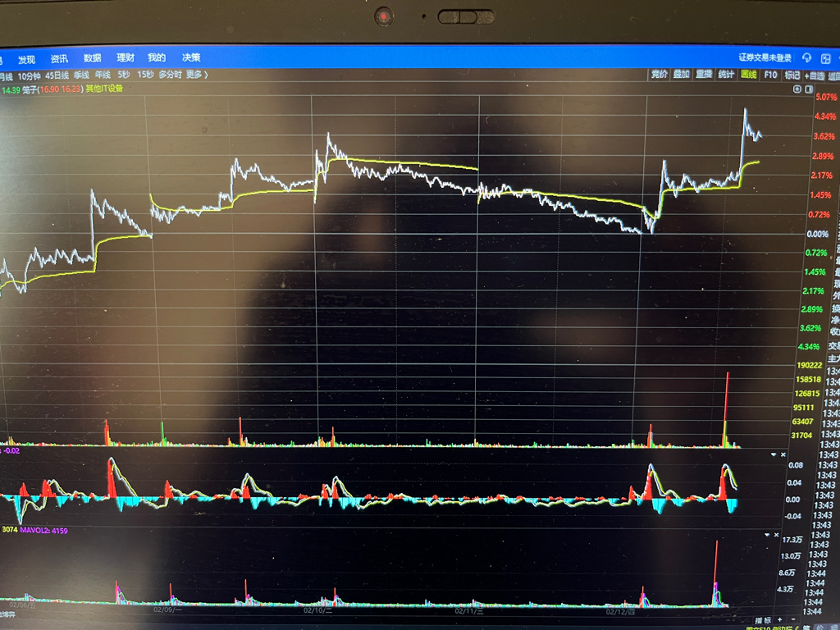Click the 5.07% axis label
Viewport: 840px width, 630px height.
[x=825, y=97]
